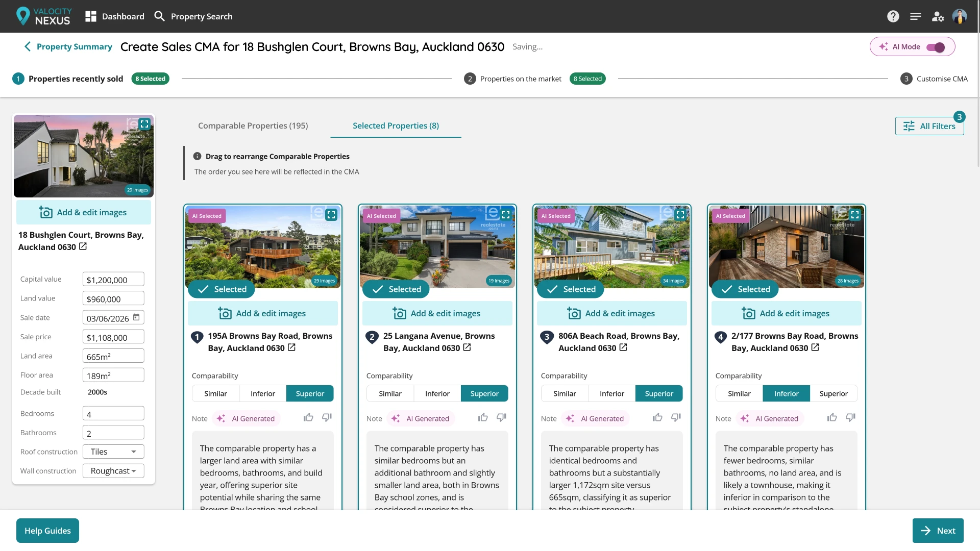Expand subject property image fullscreen
Screen dimensions: 980x551
[x=144, y=124]
